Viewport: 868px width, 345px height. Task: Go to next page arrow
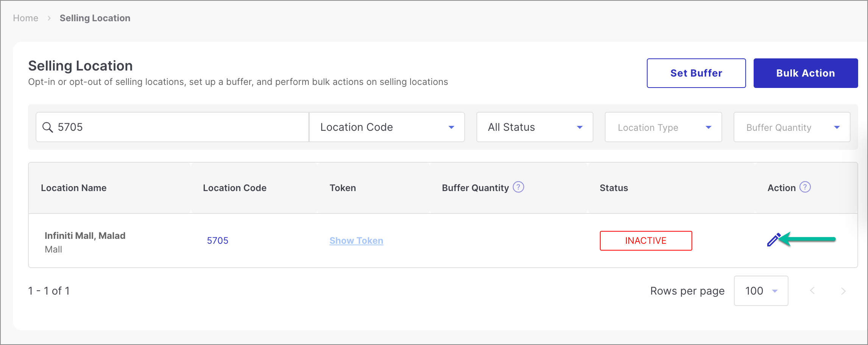(843, 291)
